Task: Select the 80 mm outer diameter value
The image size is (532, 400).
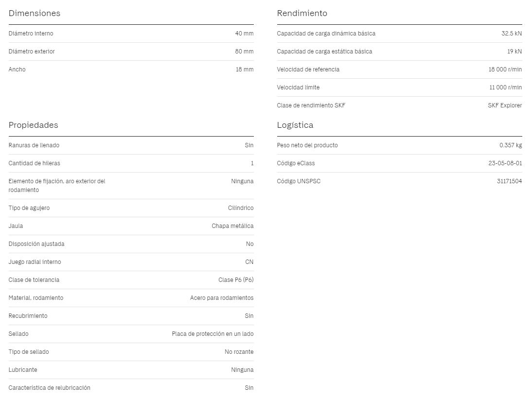Action: coord(244,51)
